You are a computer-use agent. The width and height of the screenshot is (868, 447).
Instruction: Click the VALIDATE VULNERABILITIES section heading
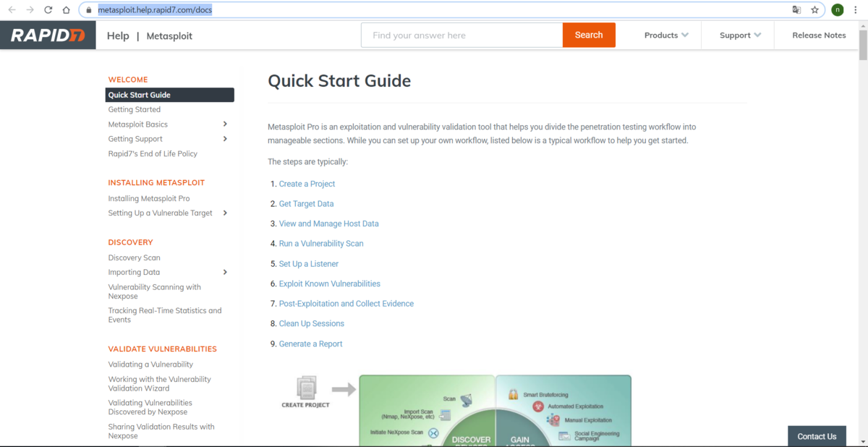pos(163,349)
